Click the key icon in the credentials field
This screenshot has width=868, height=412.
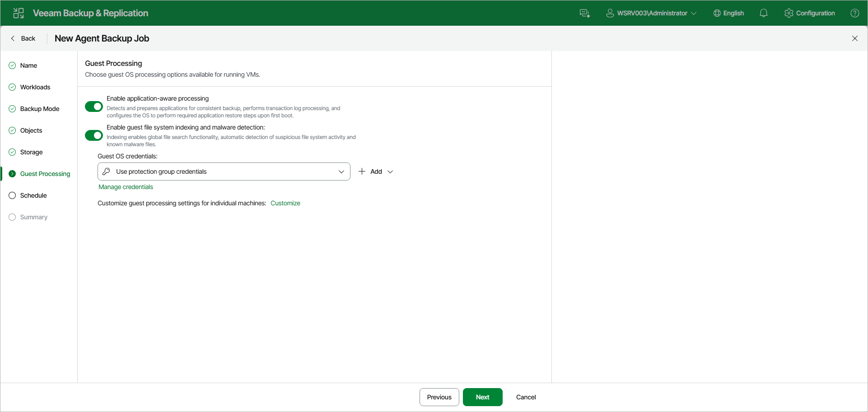tap(107, 171)
